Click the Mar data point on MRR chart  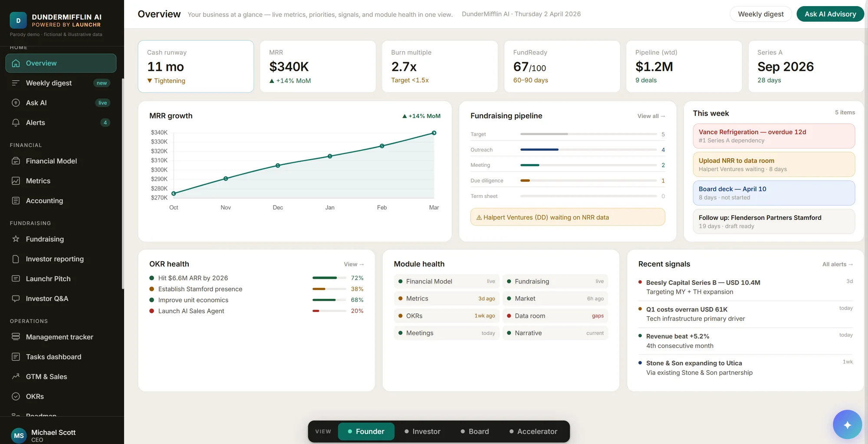(434, 133)
